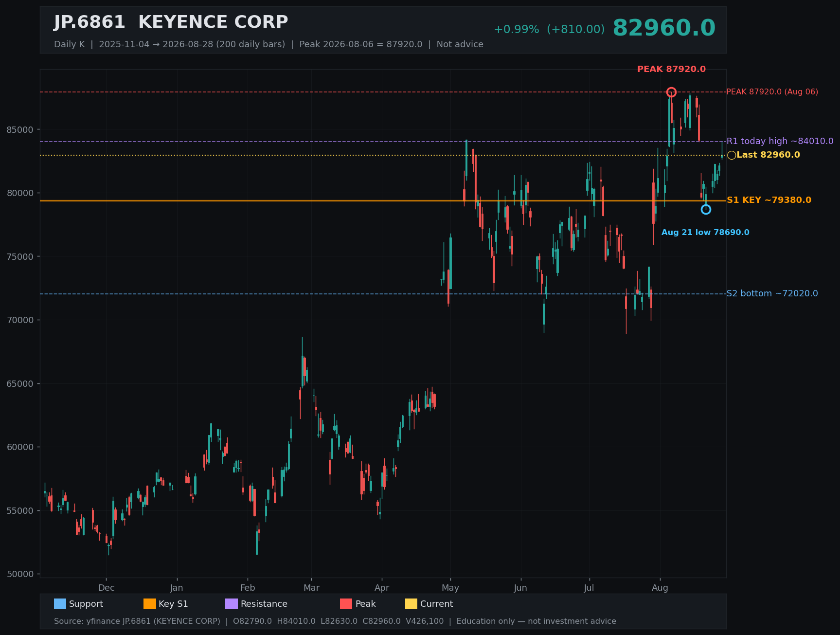Viewport: 840px width, 635px height.
Task: Click the Support legend text
Action: (86, 604)
